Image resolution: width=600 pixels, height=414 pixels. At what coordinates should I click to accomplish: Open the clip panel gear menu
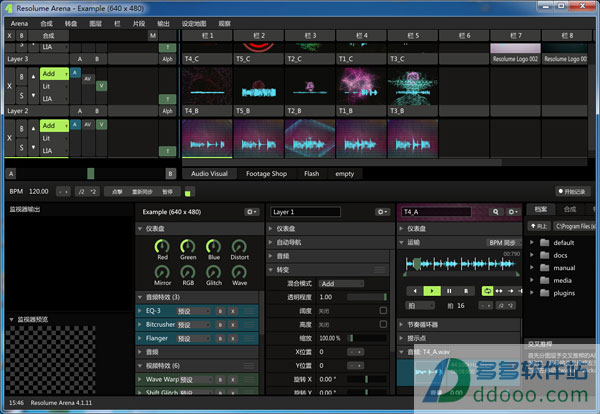tap(513, 212)
